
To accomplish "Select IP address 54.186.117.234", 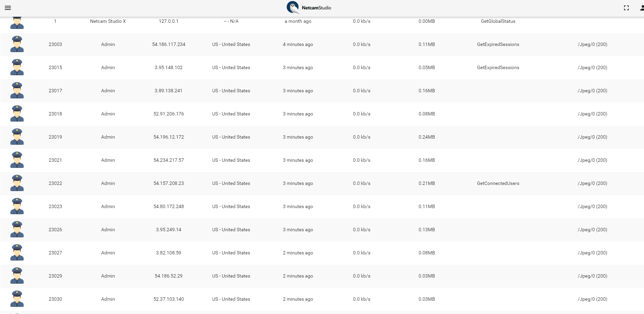I will pos(169,44).
